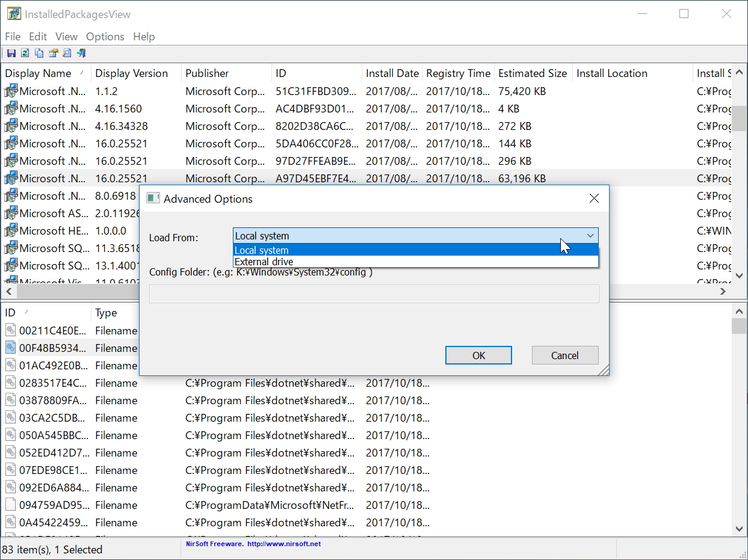The height and width of the screenshot is (560, 748).
Task: Click lower pane vertical scrollbar down arrow
Action: pos(740,529)
